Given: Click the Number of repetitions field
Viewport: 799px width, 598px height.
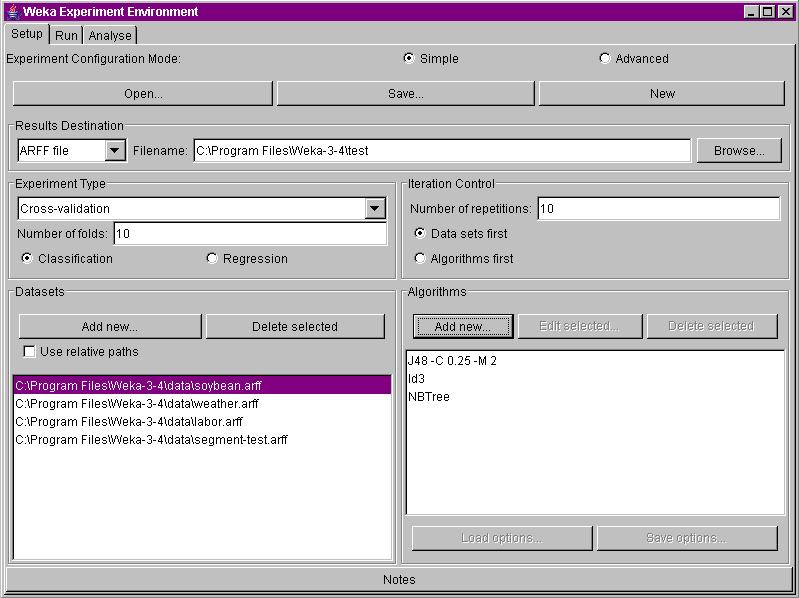Looking at the screenshot, I should click(658, 208).
